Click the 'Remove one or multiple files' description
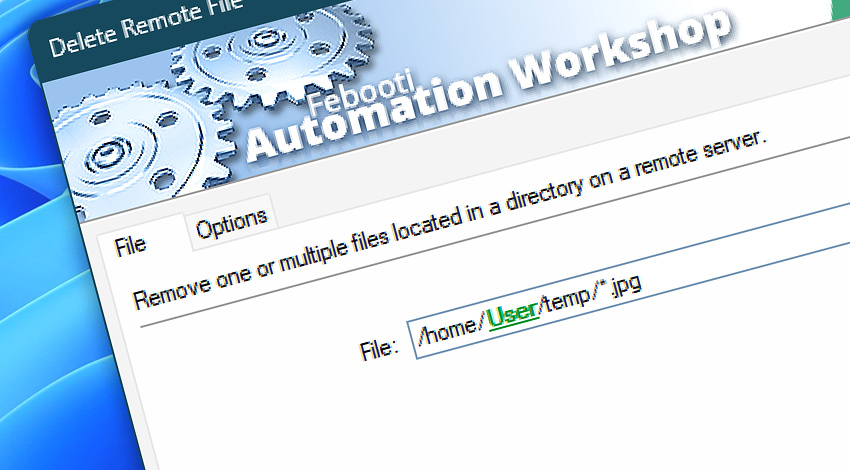850x470 pixels. [449, 220]
